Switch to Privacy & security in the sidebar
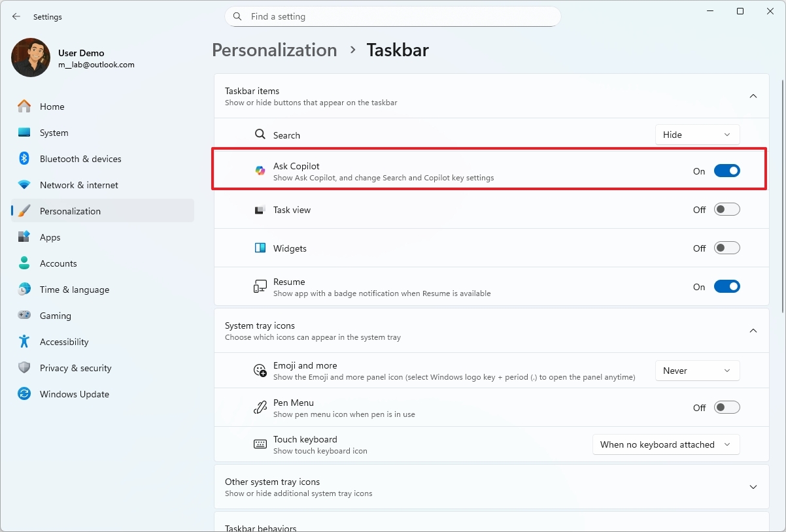This screenshot has height=532, width=786. coord(24,368)
